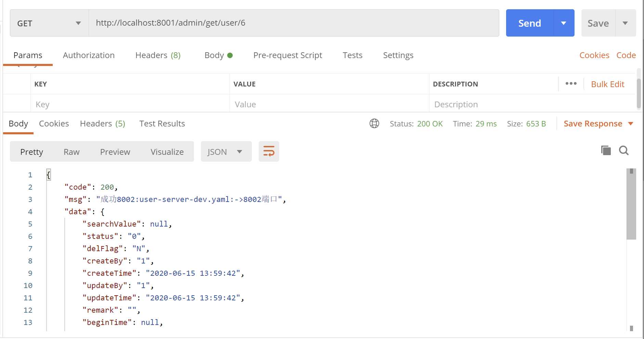Screen dimensions: 644x339
Task: Open the three-dots column options menu
Action: (571, 84)
